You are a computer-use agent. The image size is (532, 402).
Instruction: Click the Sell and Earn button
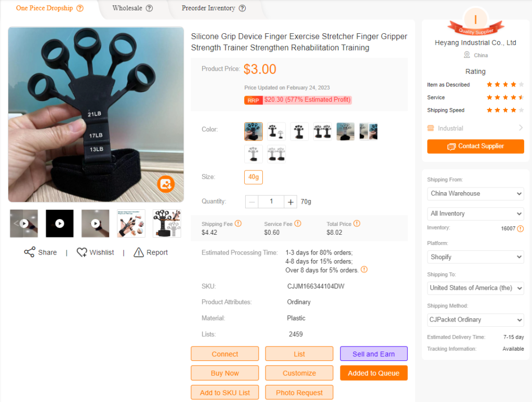pyautogui.click(x=374, y=354)
